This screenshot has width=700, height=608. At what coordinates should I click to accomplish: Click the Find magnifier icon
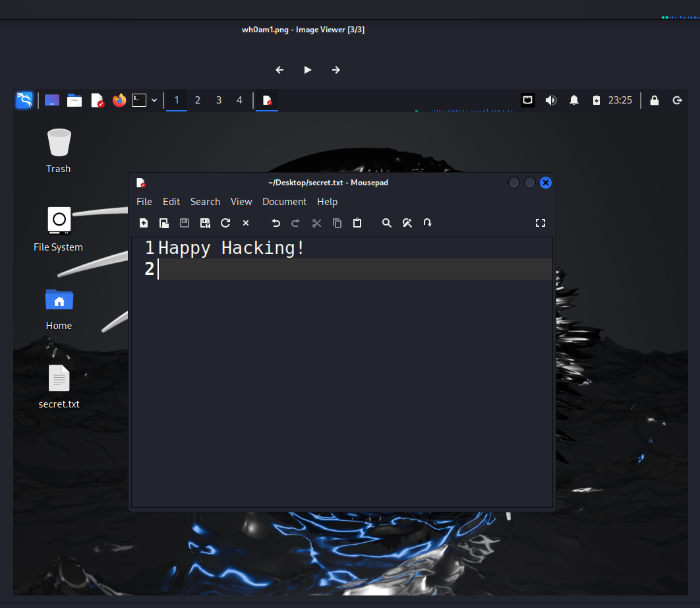tap(387, 223)
